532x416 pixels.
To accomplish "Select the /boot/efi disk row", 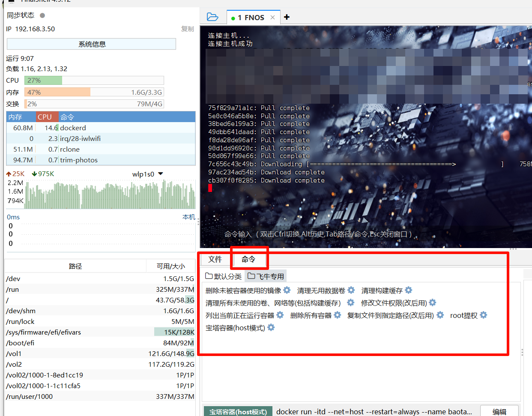I will (100, 343).
